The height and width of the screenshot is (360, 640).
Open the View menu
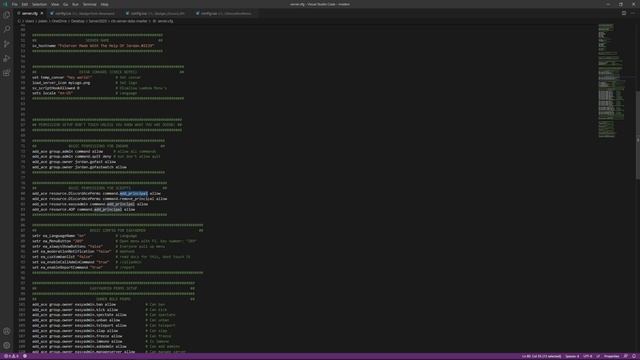tap(55, 4)
